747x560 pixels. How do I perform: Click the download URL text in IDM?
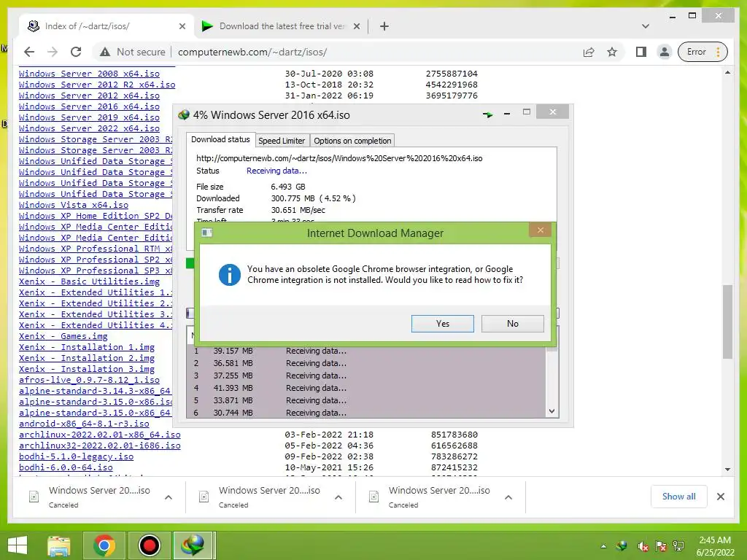pos(339,158)
